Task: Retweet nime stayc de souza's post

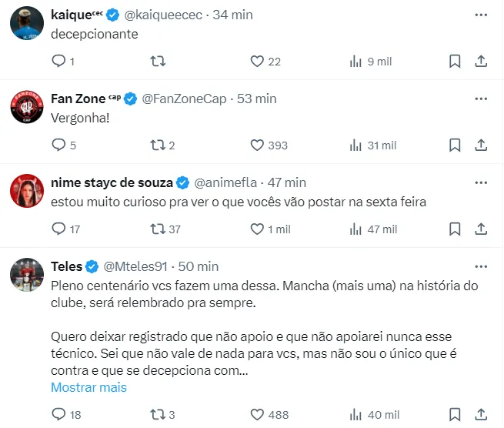Action: pyautogui.click(x=157, y=229)
